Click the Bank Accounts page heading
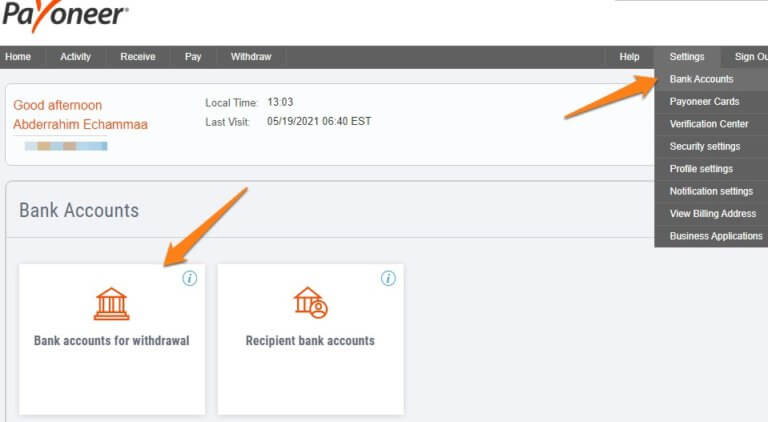Viewport: 768px width, 422px height. click(x=79, y=211)
